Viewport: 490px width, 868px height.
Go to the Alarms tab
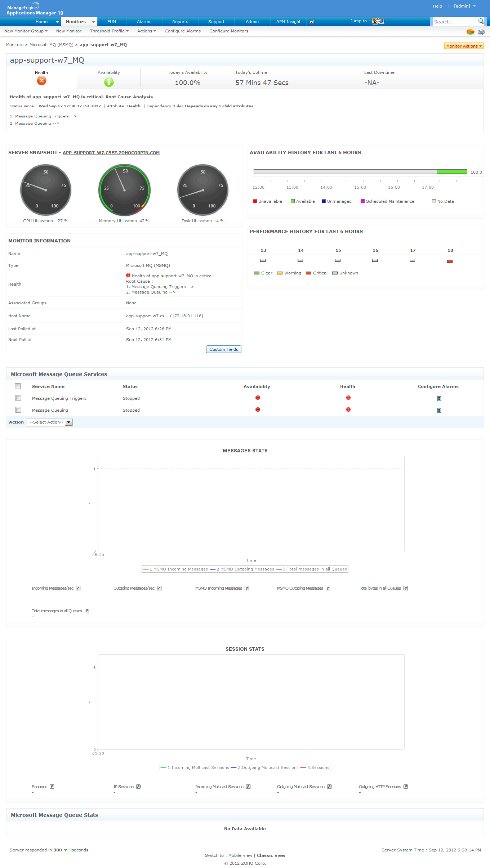[144, 22]
